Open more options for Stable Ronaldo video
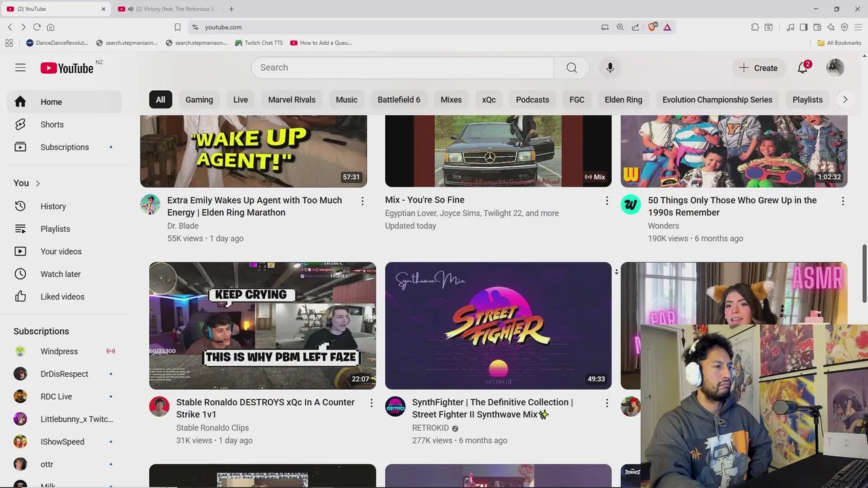The width and height of the screenshot is (868, 488). [x=371, y=403]
